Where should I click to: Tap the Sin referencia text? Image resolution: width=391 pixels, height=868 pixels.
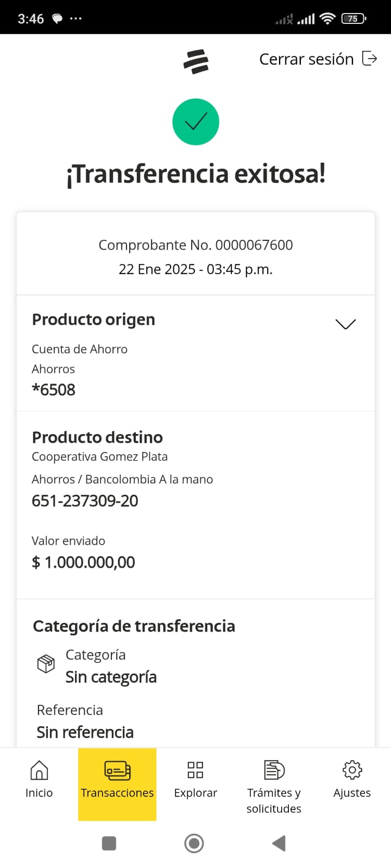click(85, 732)
